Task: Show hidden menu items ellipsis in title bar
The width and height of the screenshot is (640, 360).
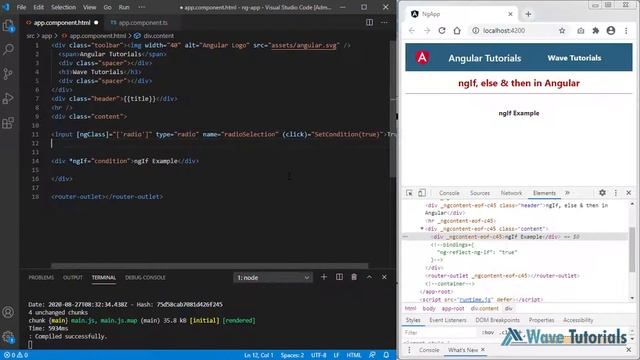Action: tap(142, 7)
